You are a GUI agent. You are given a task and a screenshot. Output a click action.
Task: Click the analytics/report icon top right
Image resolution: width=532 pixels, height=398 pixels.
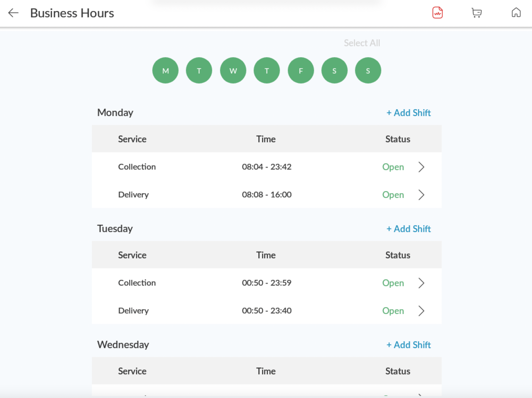pos(437,13)
